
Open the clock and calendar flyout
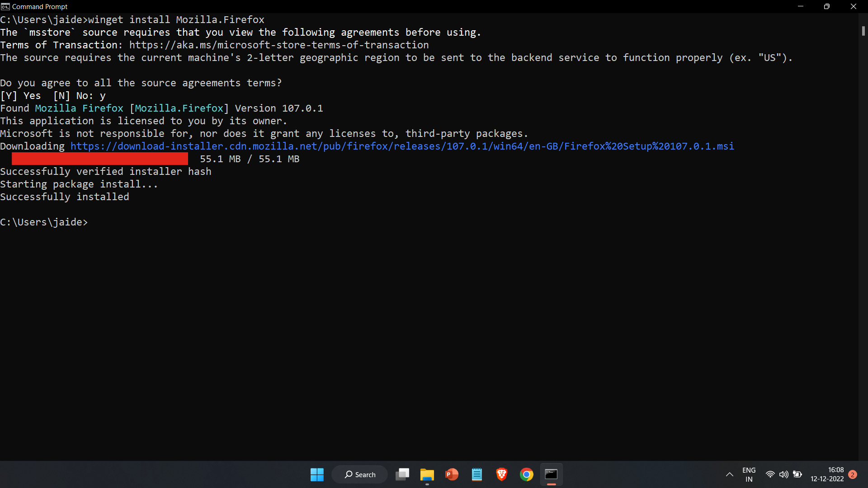[827, 474]
